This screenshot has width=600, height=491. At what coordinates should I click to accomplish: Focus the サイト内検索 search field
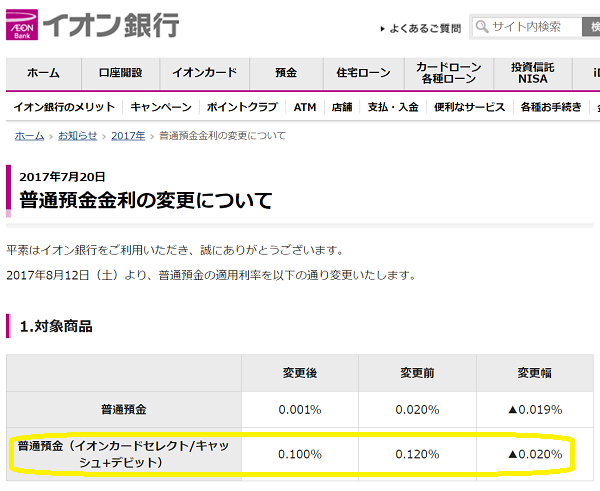pos(527,27)
